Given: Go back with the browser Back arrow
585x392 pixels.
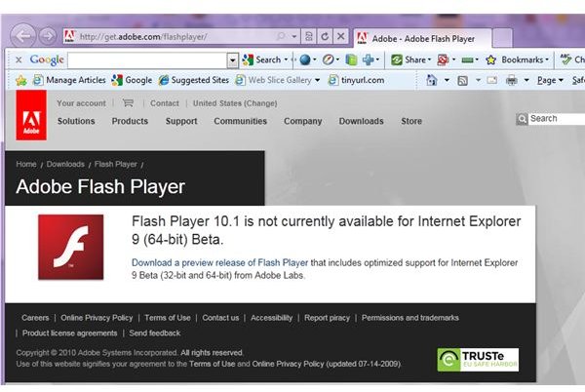Looking at the screenshot, I should coord(23,36).
